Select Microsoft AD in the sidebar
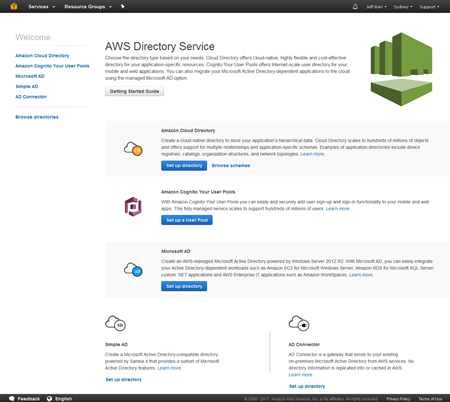Screen dimensions: 450x402 point(30,76)
